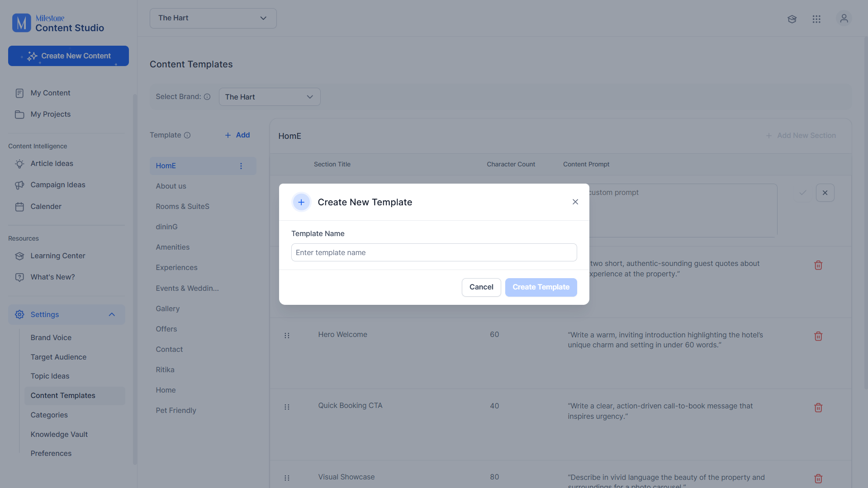Click the sidebar vertical scrollbar
This screenshot has width=868, height=488.
[x=134, y=279]
